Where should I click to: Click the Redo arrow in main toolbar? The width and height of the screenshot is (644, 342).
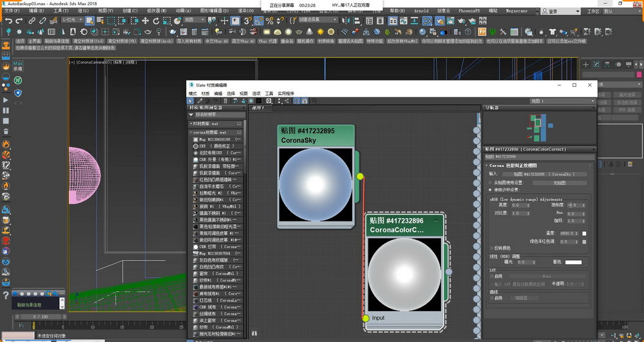[19, 21]
